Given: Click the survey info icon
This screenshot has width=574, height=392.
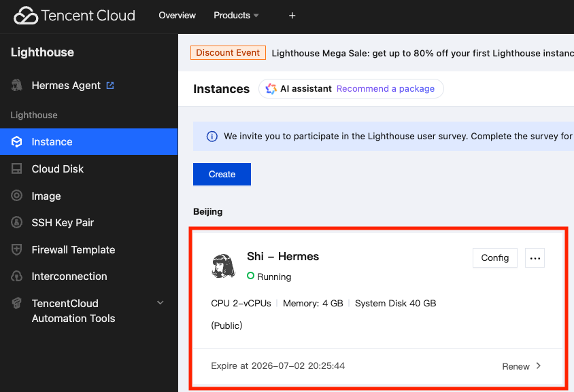Looking at the screenshot, I should [212, 137].
